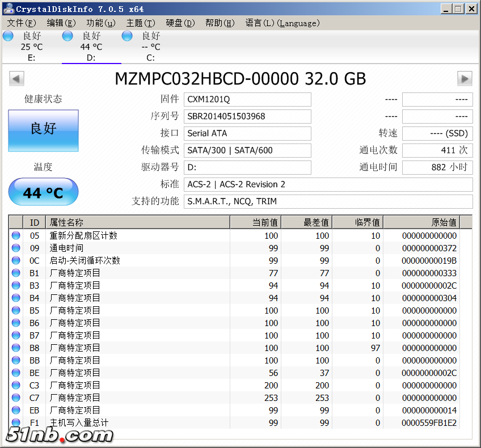Click the drive letter field D:
This screenshot has height=448, width=481.
[247, 167]
